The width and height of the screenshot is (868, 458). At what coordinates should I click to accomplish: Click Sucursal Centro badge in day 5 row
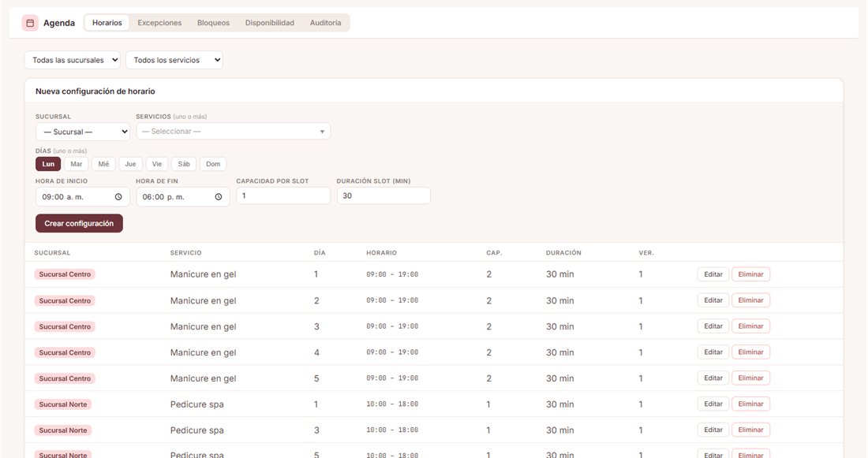click(x=65, y=378)
